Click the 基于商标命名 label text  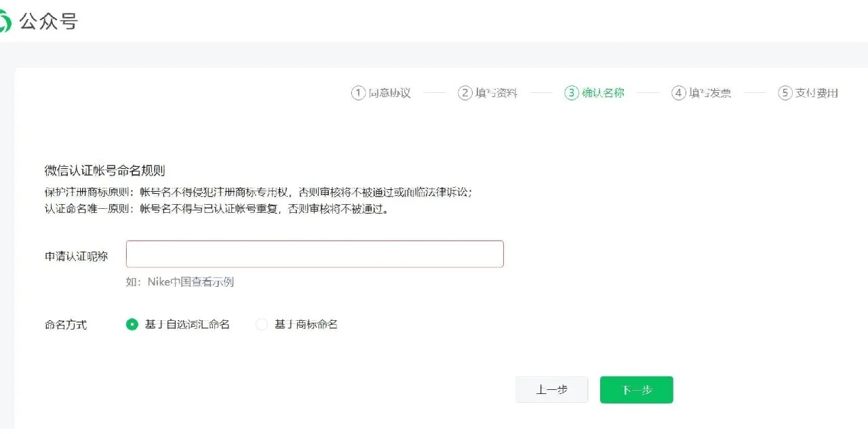click(306, 325)
